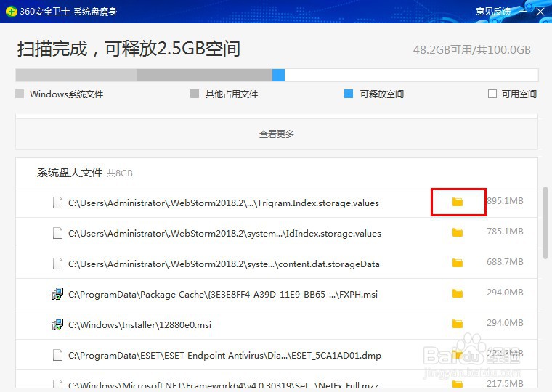The image size is (552, 392).
Task: Click the 688.7MB size value
Action: (505, 262)
